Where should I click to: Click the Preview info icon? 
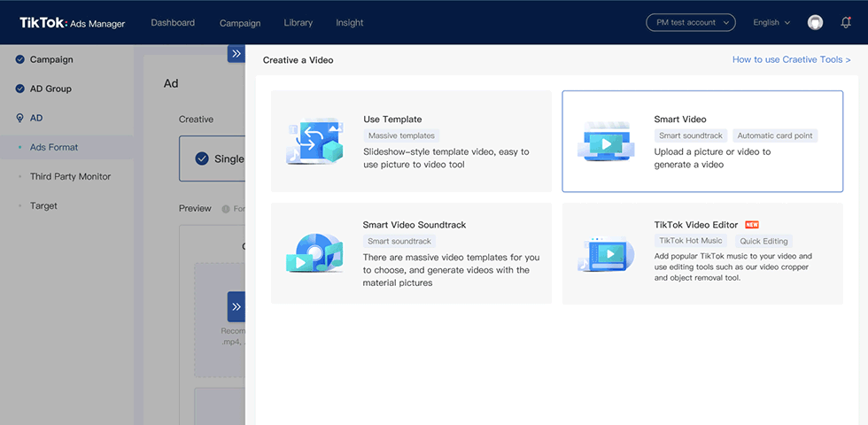click(226, 209)
